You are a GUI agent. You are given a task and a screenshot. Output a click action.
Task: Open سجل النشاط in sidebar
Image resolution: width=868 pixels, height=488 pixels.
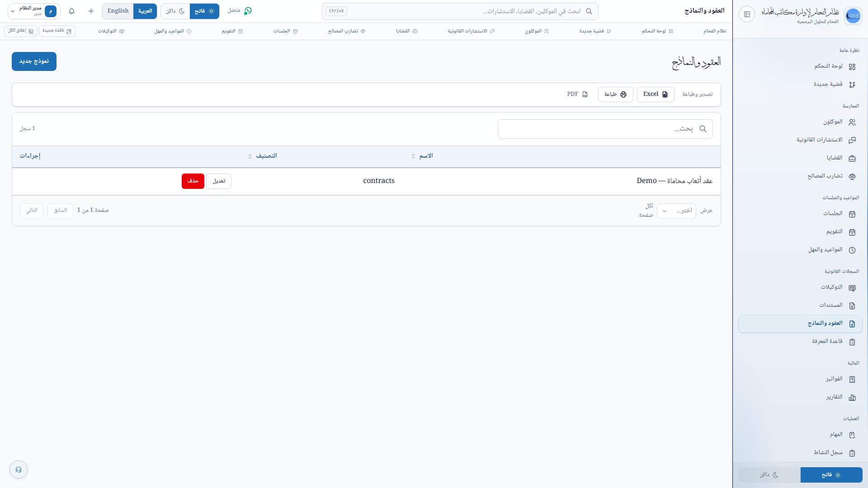coord(800,453)
